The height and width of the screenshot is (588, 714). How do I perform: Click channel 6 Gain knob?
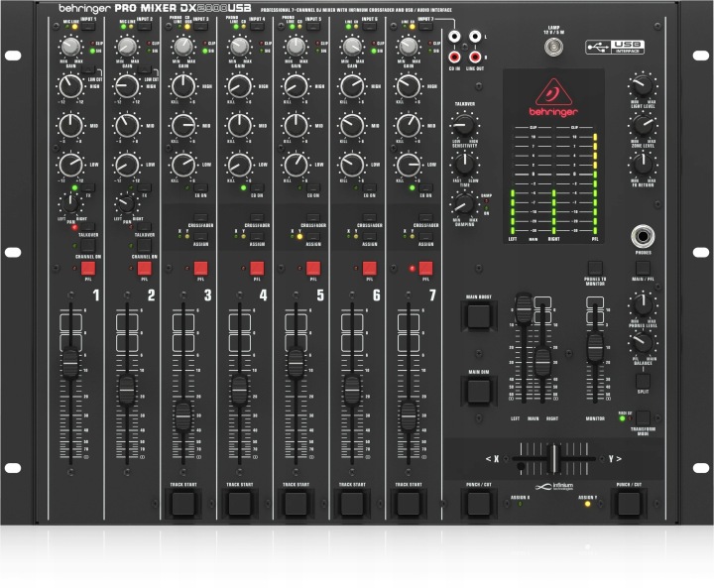(352, 47)
